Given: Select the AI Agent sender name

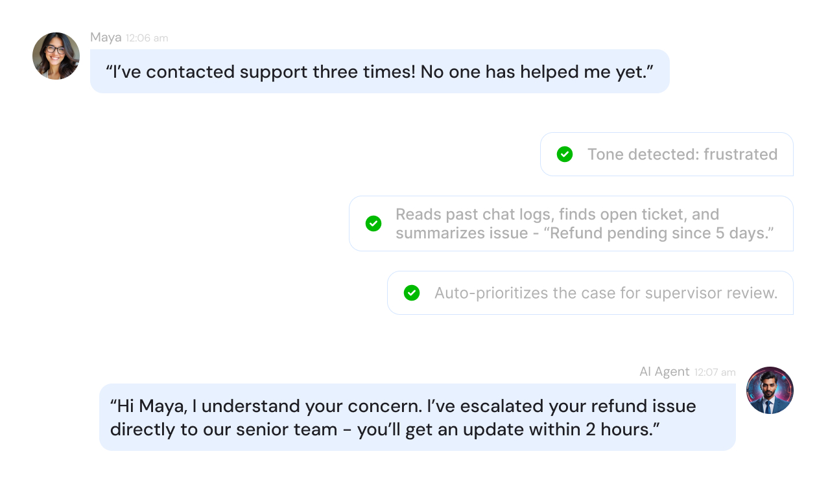Looking at the screenshot, I should [x=664, y=372].
